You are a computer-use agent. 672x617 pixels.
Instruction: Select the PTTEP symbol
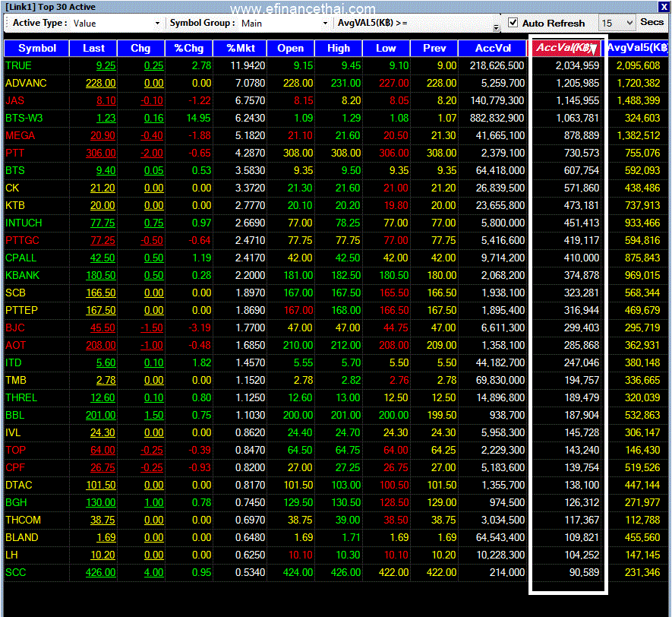point(21,311)
